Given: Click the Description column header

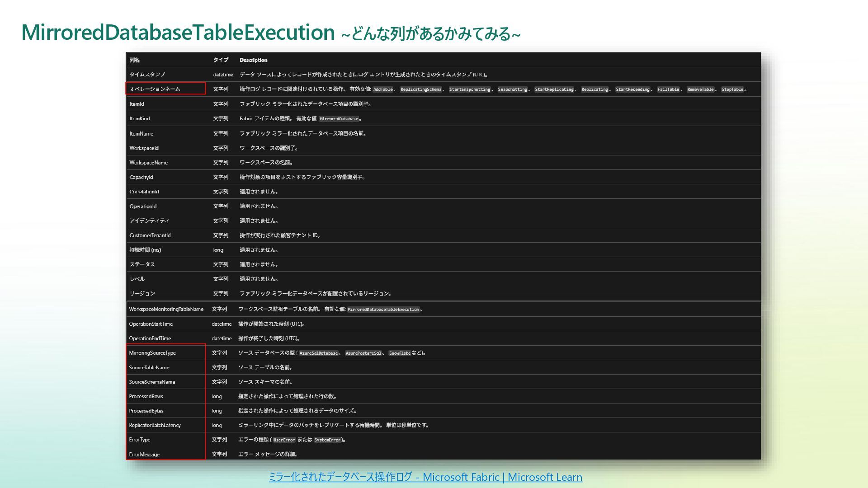Looking at the screenshot, I should tap(253, 60).
